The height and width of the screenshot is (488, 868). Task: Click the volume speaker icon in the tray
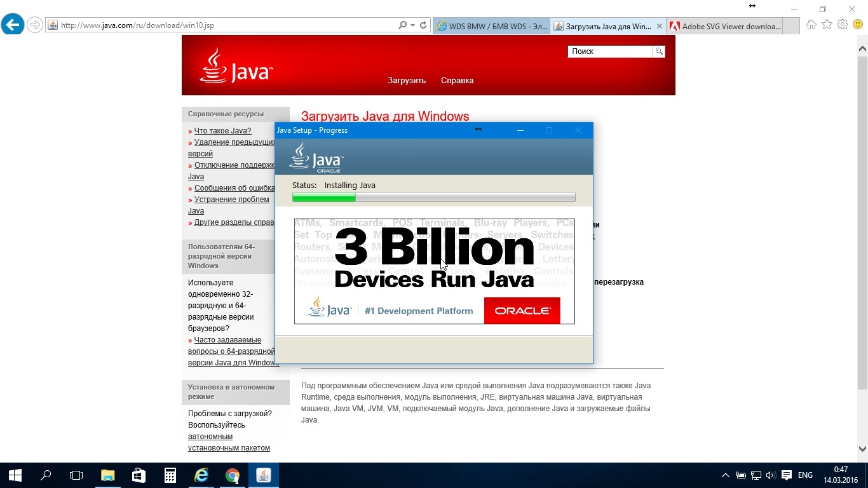click(771, 475)
